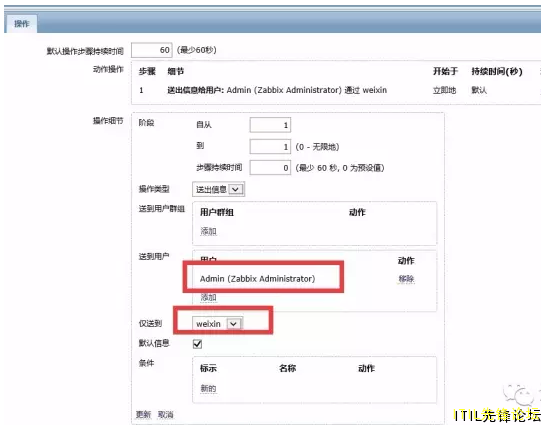Click the default operation step duration field
The image size is (541, 426).
click(151, 50)
